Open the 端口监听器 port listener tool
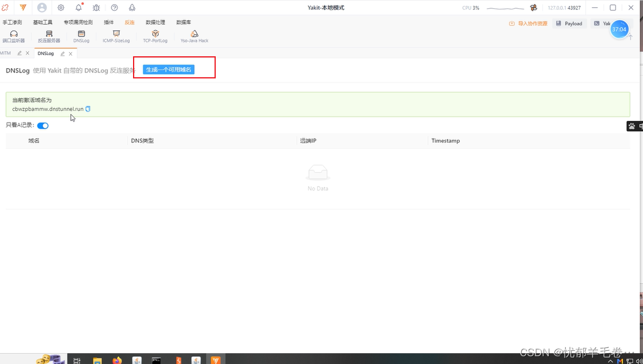The image size is (643, 364). 14,37
